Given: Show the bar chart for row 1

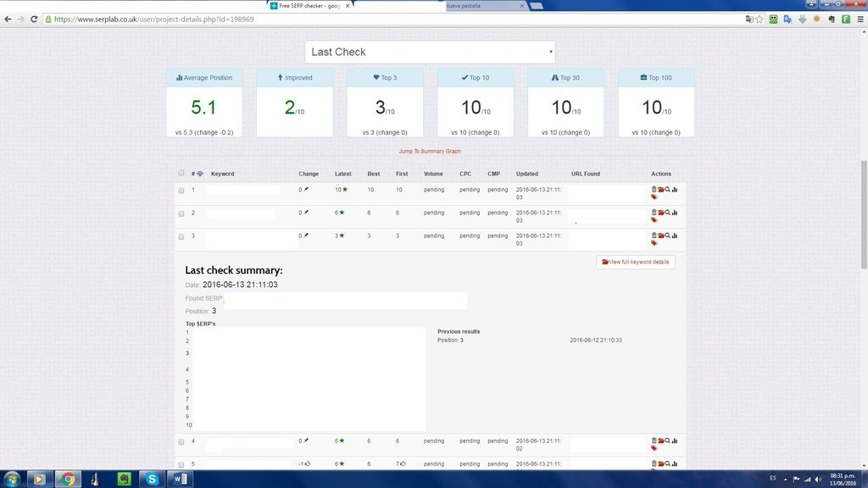Looking at the screenshot, I should coord(674,189).
